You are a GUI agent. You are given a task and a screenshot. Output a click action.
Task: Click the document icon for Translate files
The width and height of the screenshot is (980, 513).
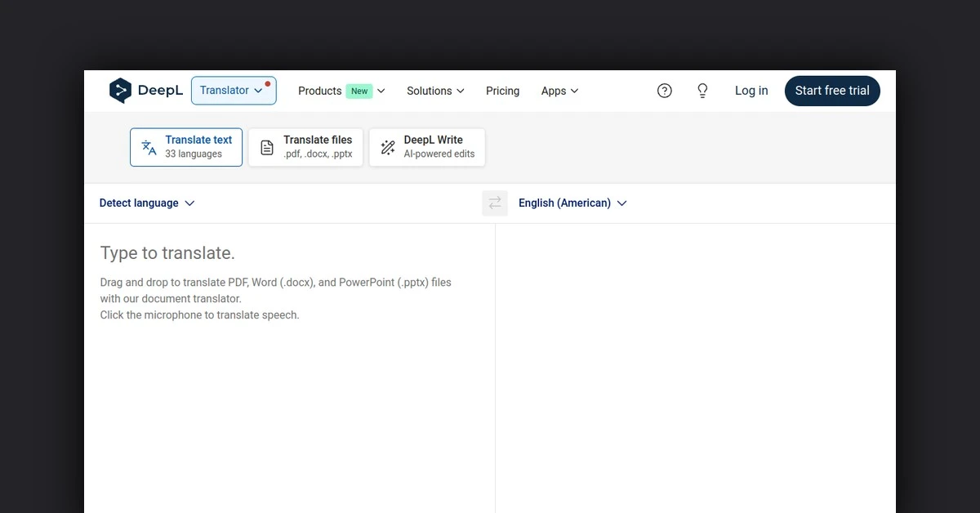[x=267, y=148]
